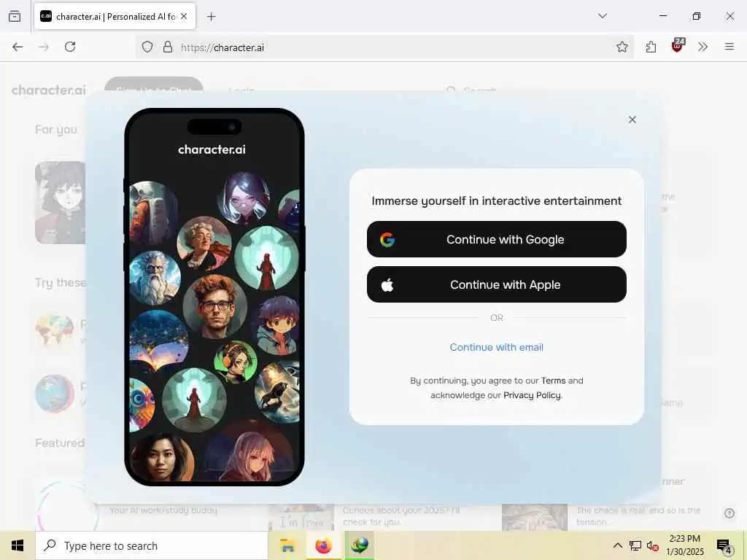Open the Windows Start menu

click(x=18, y=545)
